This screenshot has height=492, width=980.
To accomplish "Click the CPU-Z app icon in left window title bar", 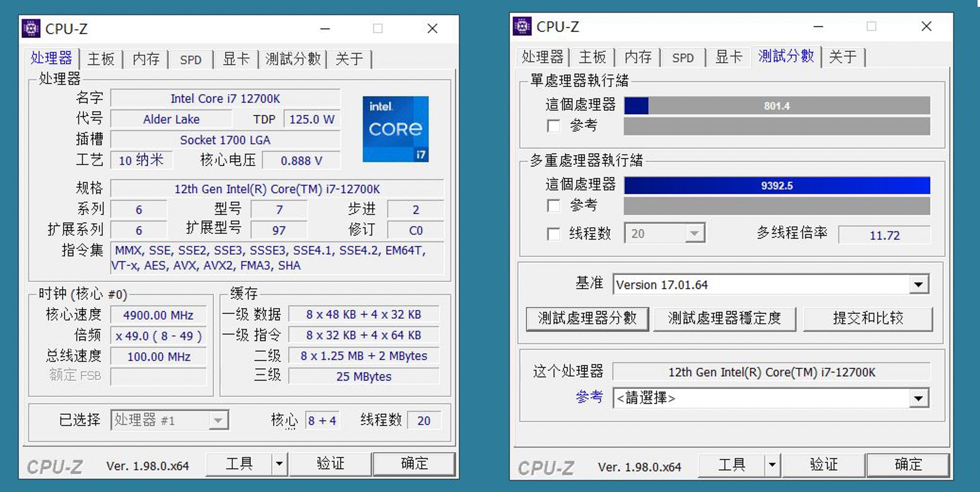I will click(x=31, y=28).
